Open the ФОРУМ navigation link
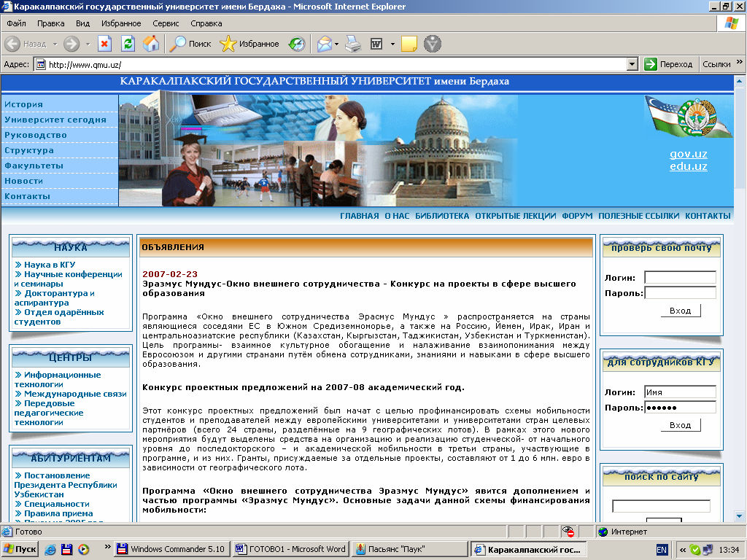 pyautogui.click(x=578, y=216)
